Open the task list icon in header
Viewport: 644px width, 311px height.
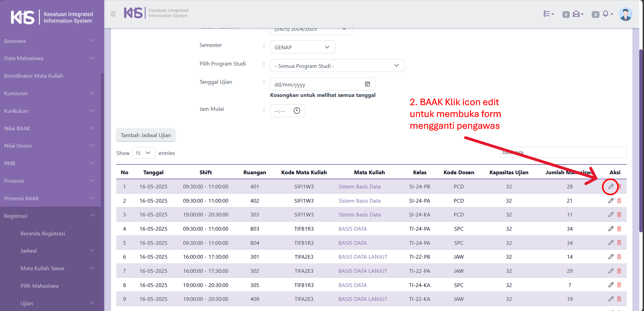(547, 14)
